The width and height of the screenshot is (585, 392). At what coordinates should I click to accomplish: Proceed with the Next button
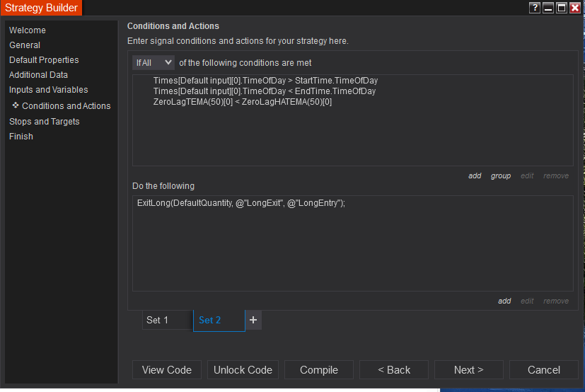(468, 370)
